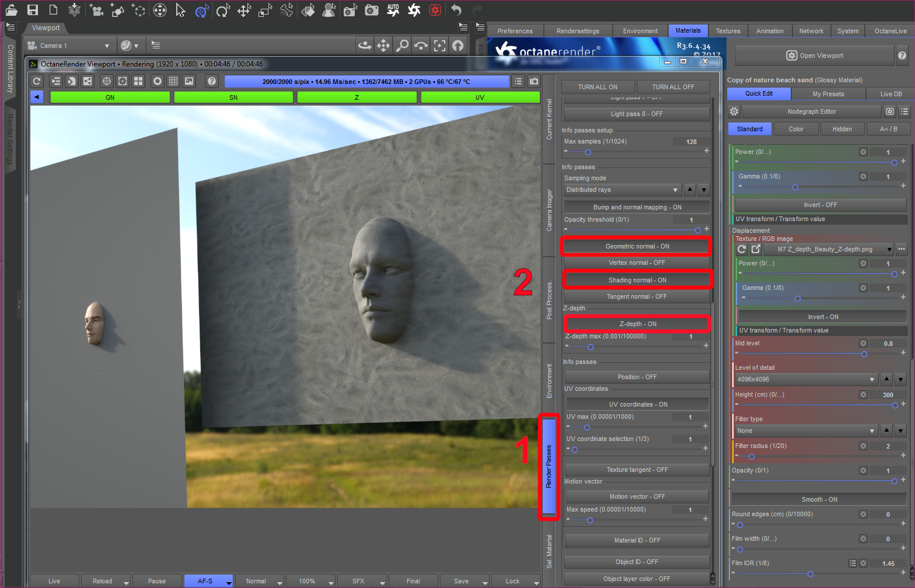Image resolution: width=915 pixels, height=588 pixels.
Task: Click the Pause render button
Action: click(157, 581)
